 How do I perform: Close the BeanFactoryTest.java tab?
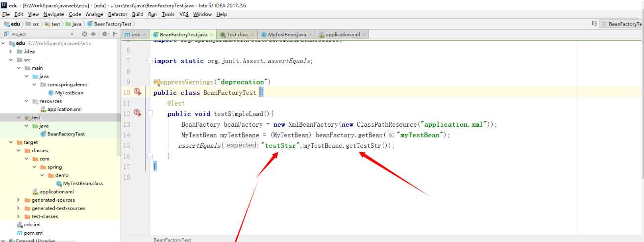click(212, 35)
